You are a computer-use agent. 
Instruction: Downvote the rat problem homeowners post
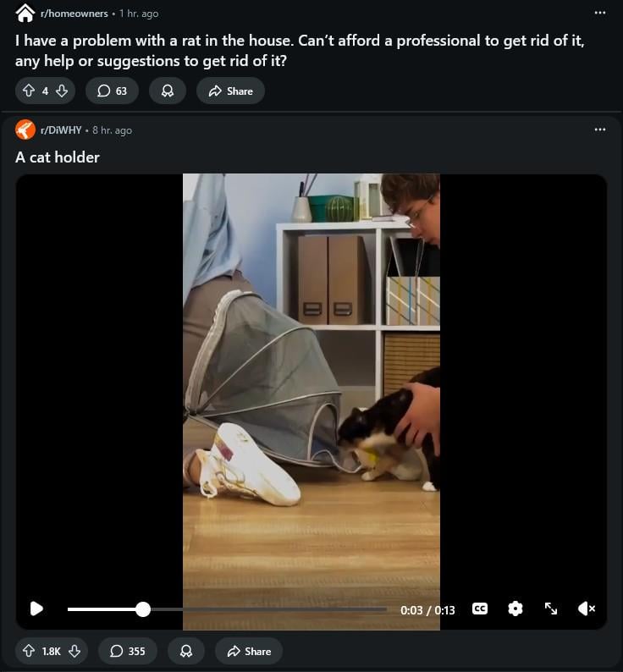pyautogui.click(x=62, y=91)
